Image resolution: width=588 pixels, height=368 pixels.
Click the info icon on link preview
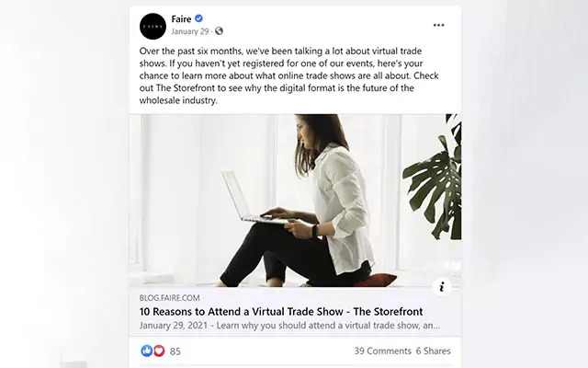point(442,287)
